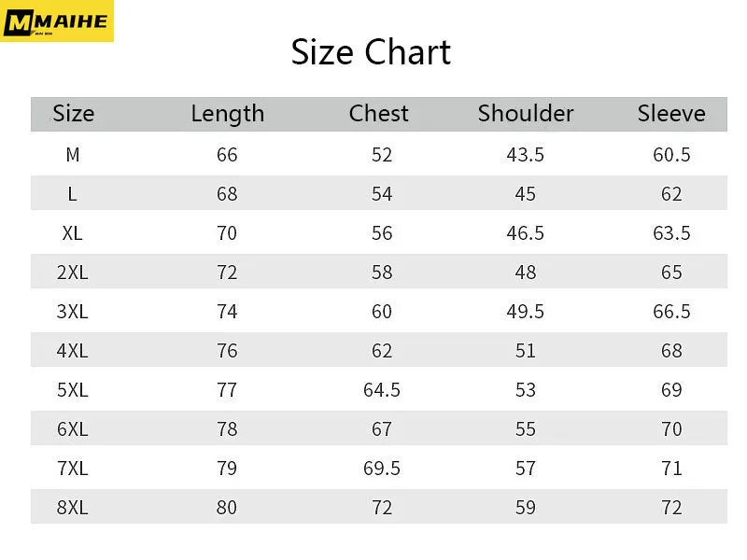Click the Length column header
Screen dimensions: 747x560
click(x=228, y=114)
